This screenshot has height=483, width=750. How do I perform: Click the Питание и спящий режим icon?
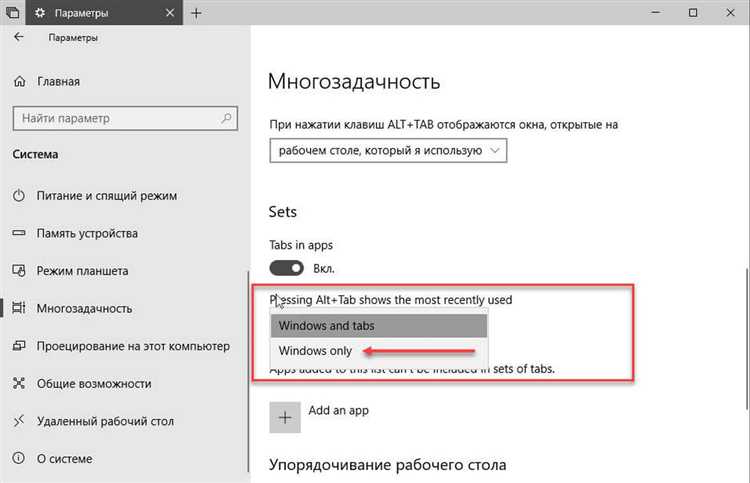19,195
